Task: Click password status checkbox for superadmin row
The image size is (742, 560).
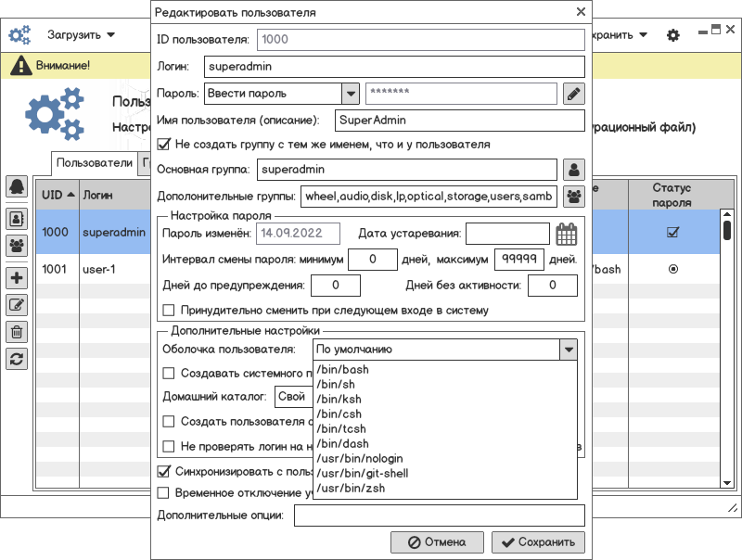Action: (673, 232)
